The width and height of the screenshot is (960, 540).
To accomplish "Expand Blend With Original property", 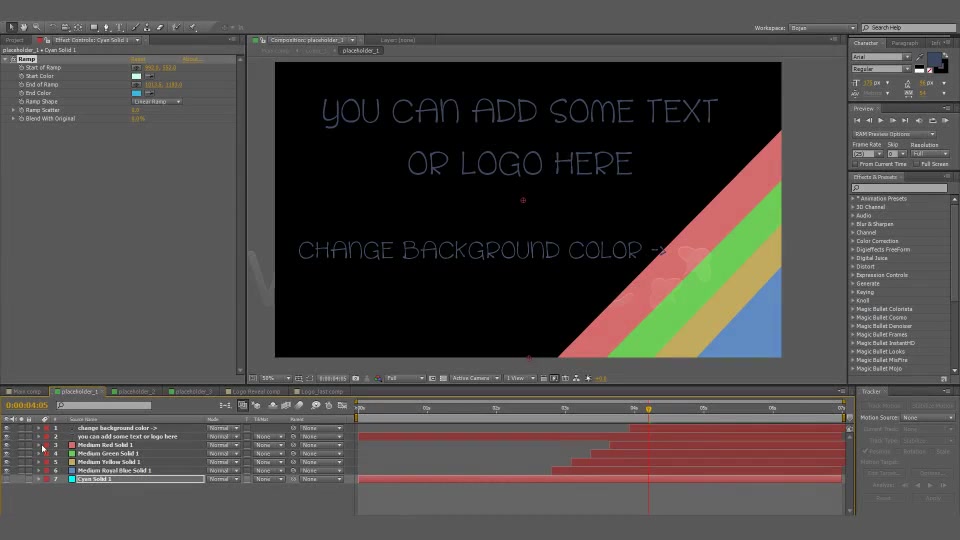I will (13, 119).
